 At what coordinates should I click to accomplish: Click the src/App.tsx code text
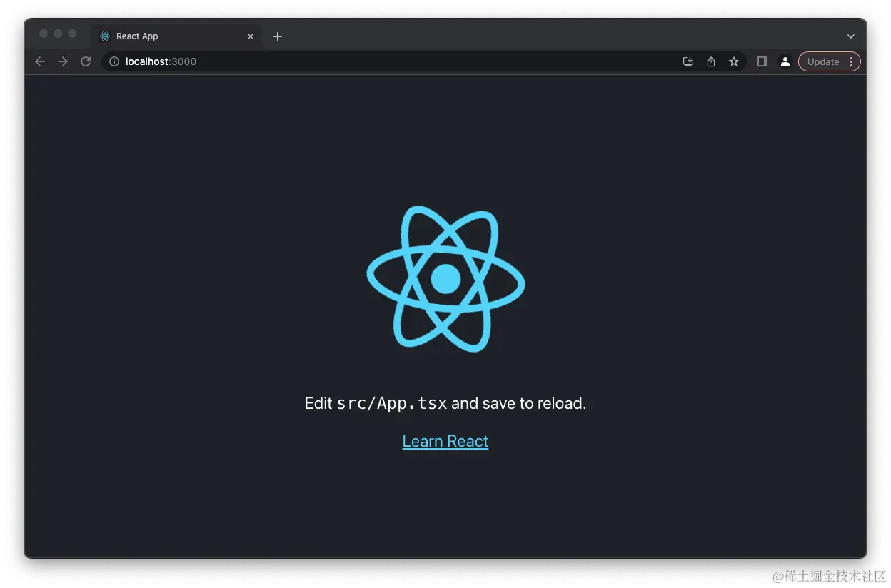click(392, 404)
